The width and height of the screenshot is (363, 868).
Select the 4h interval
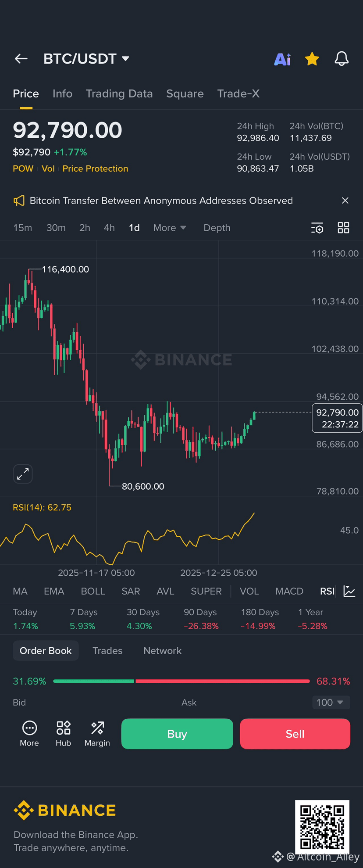pyautogui.click(x=109, y=228)
